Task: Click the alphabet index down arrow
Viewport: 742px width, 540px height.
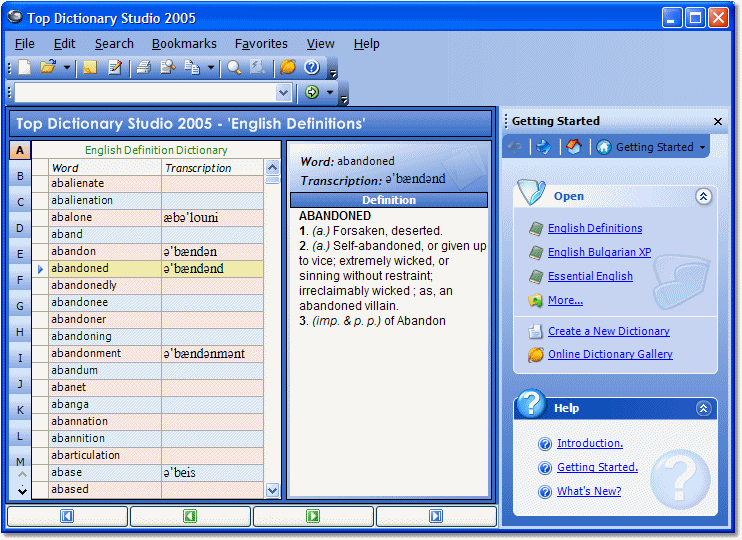Action: pyautogui.click(x=22, y=491)
